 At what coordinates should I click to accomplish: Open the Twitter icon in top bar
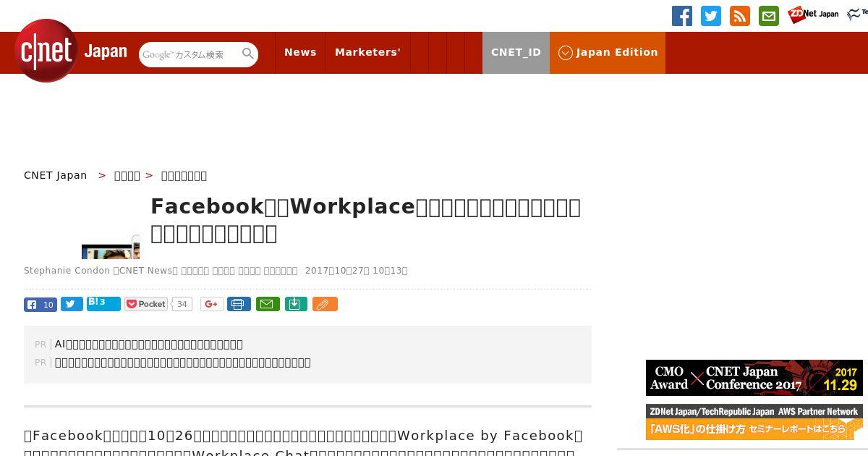click(711, 16)
